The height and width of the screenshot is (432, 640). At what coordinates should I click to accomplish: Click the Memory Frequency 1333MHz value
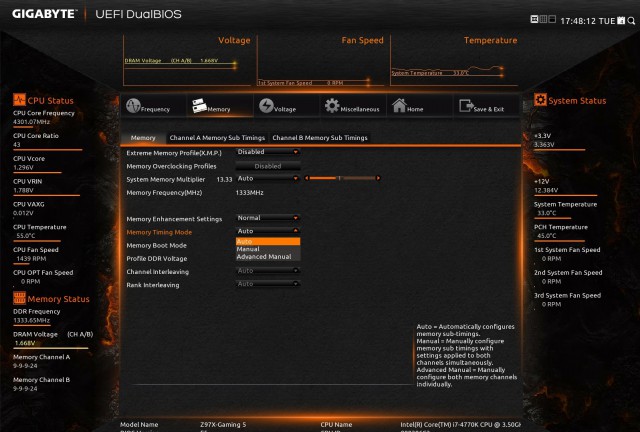(249, 193)
